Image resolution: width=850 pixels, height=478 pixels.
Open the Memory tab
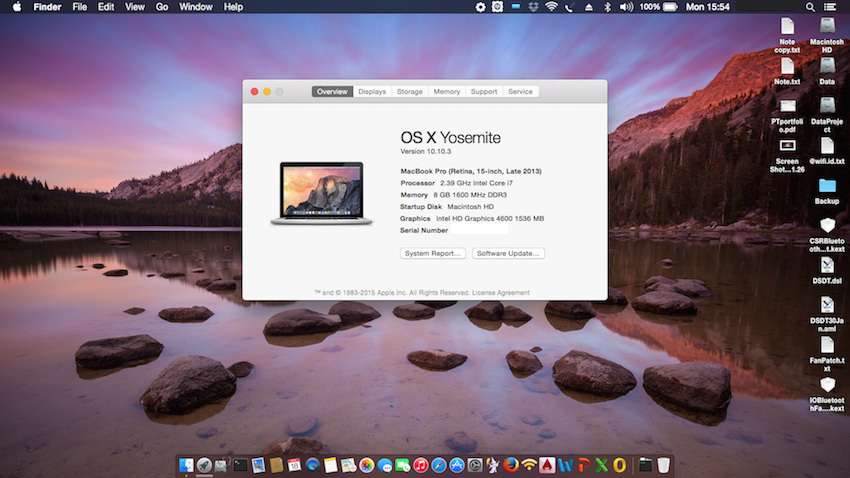446,92
